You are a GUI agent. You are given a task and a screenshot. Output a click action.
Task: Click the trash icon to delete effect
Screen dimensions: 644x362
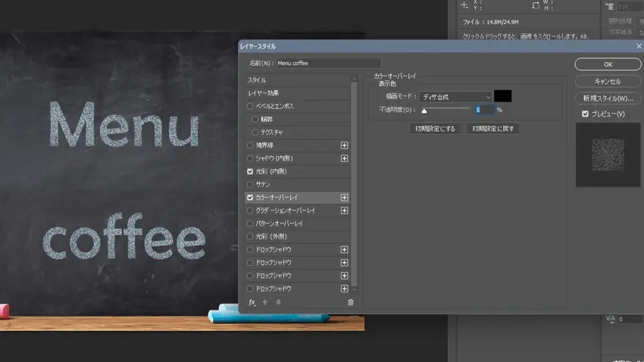[350, 302]
